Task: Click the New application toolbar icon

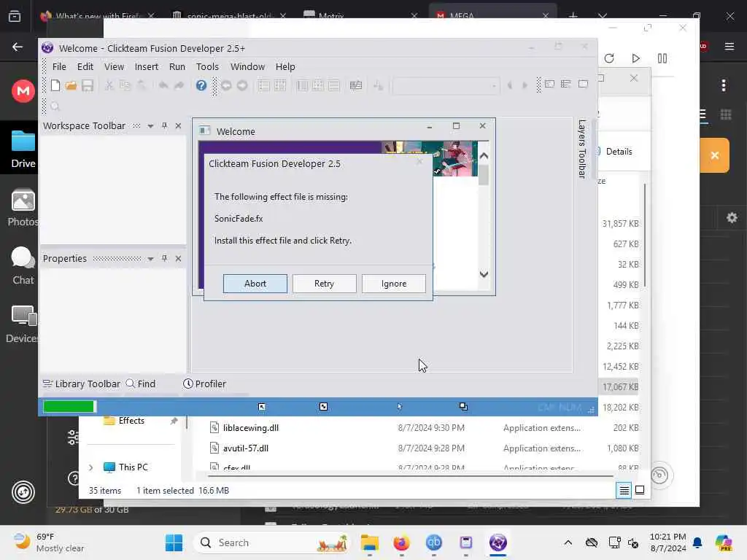Action: pos(55,86)
